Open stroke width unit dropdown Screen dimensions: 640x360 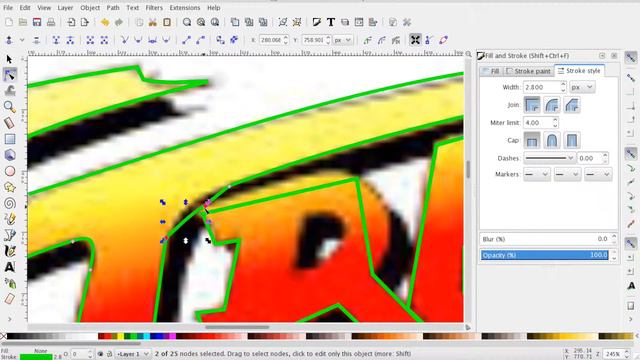tap(582, 87)
